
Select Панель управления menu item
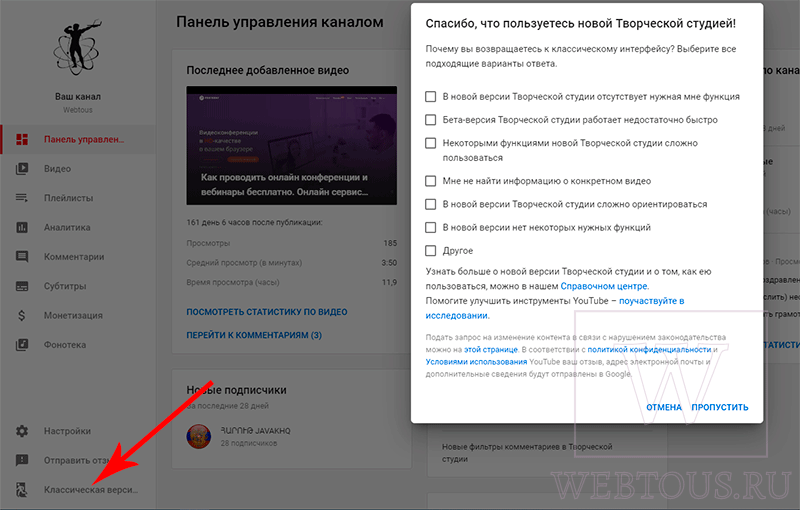pyautogui.click(x=78, y=139)
